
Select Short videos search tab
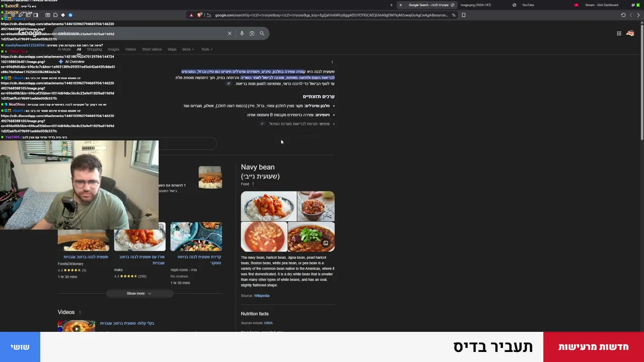pos(152,49)
